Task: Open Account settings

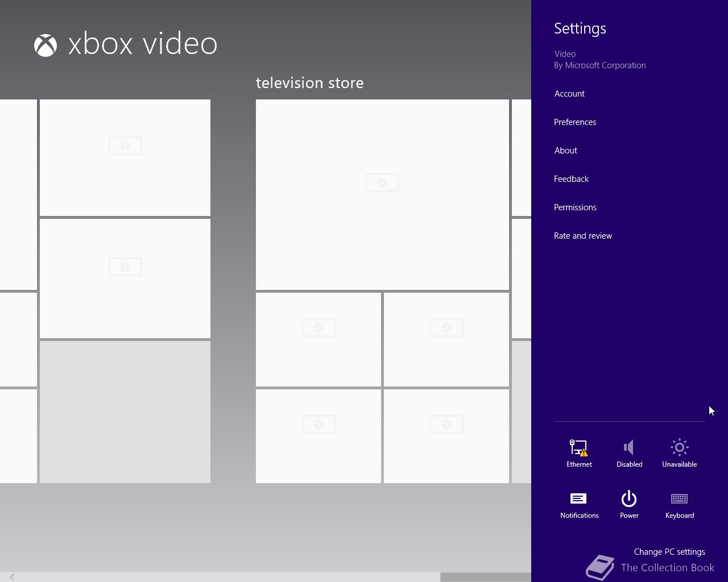Action: [569, 94]
